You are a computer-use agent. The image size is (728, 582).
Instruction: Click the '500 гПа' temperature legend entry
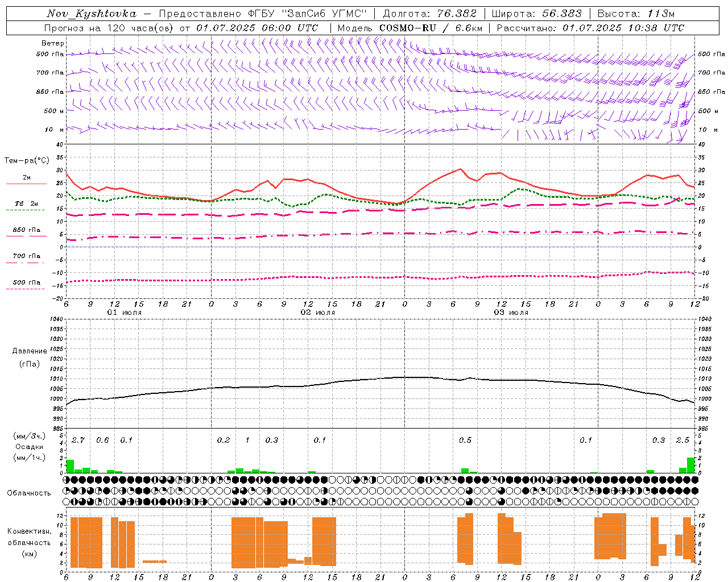[27, 282]
